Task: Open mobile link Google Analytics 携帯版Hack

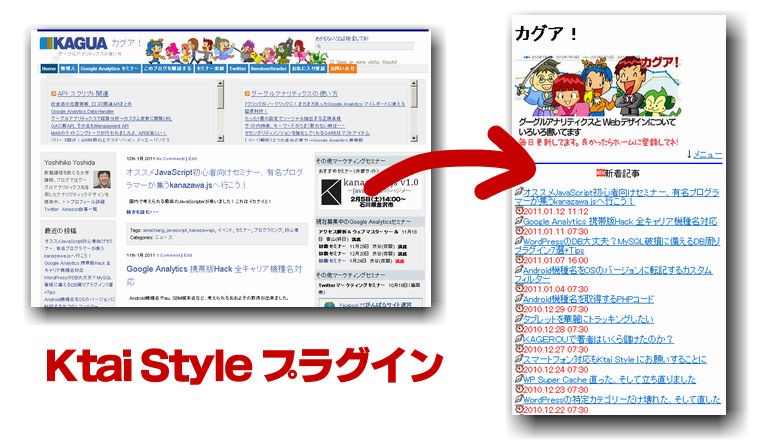Action: (620, 222)
